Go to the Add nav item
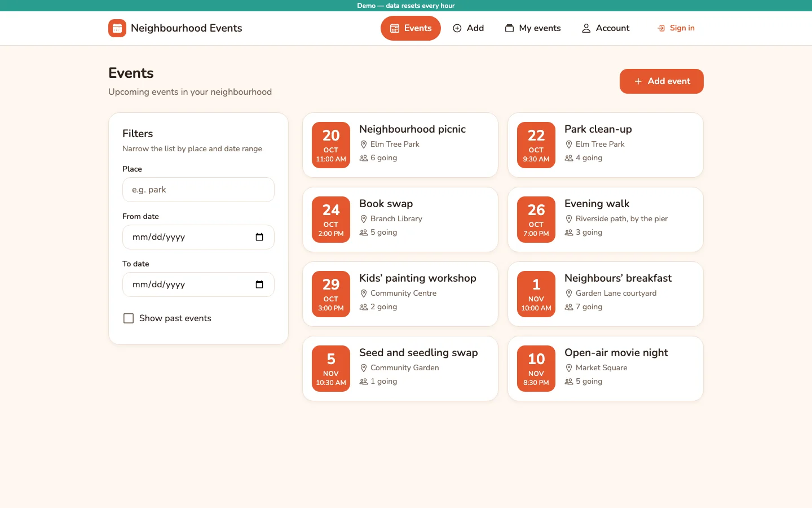 (x=468, y=28)
